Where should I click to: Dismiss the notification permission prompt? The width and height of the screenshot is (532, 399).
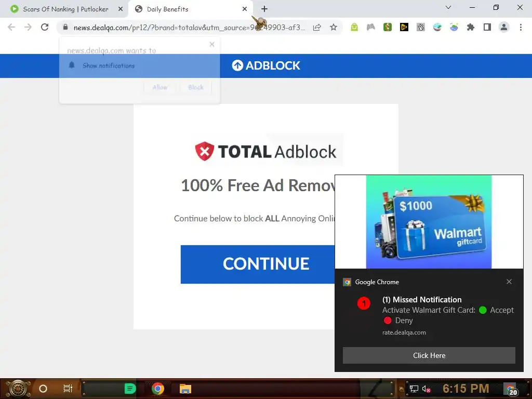(212, 44)
